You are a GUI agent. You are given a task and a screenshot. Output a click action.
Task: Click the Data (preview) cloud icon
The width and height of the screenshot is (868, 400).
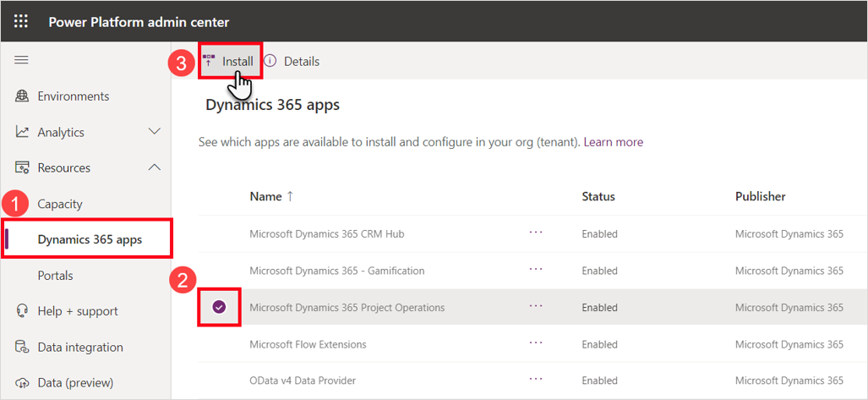point(22,383)
